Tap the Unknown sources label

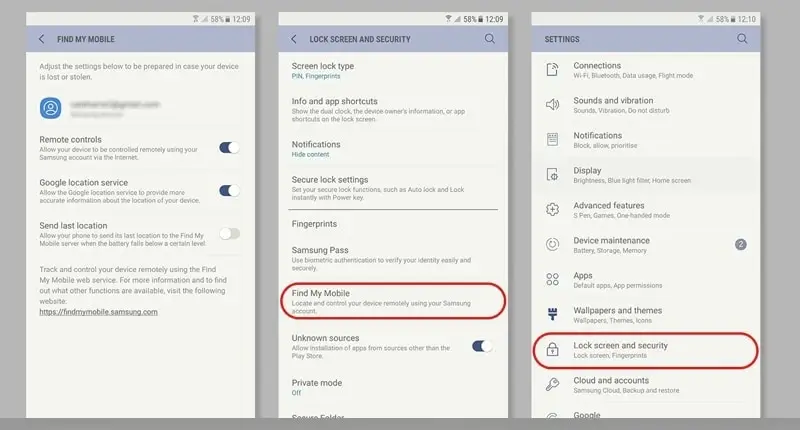pos(326,338)
